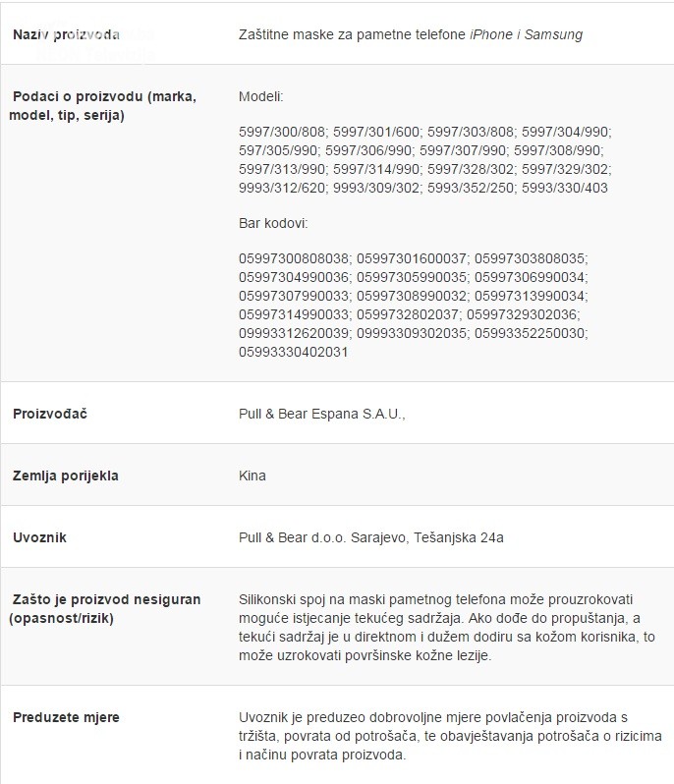Viewport: 674px width, 784px height.
Task: Click the risk paragraph starting "Silikonski spoj"
Action: pos(446,627)
